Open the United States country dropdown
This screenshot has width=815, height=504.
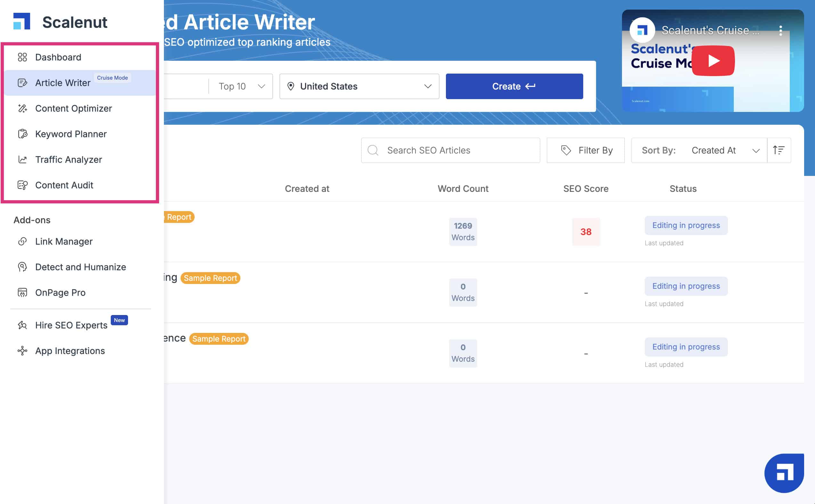click(x=359, y=86)
